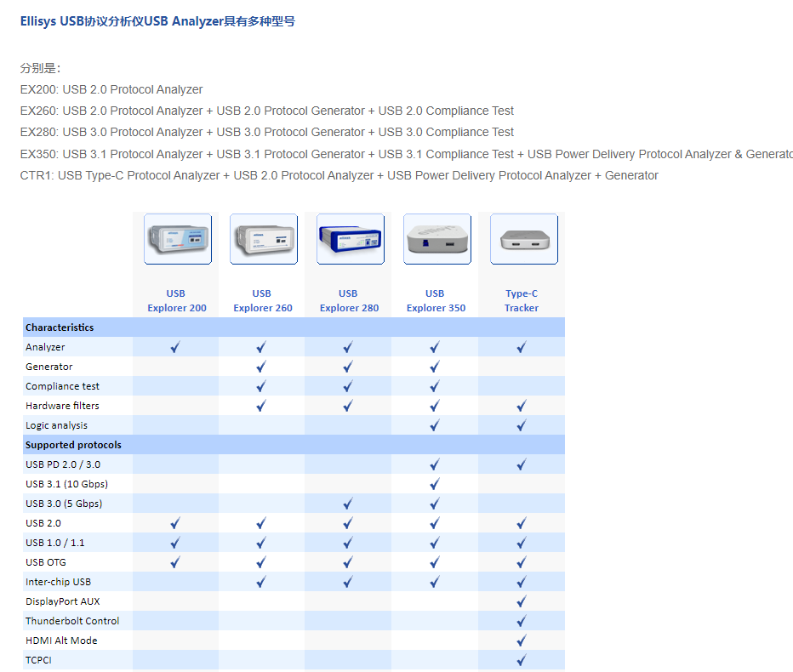
Task: Open the USB Explorer 260 link
Action: (262, 301)
